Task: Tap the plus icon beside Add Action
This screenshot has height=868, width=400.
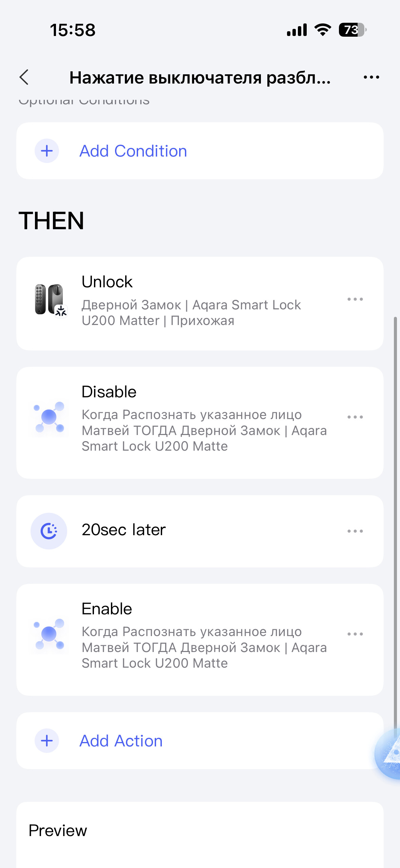Action: (47, 741)
